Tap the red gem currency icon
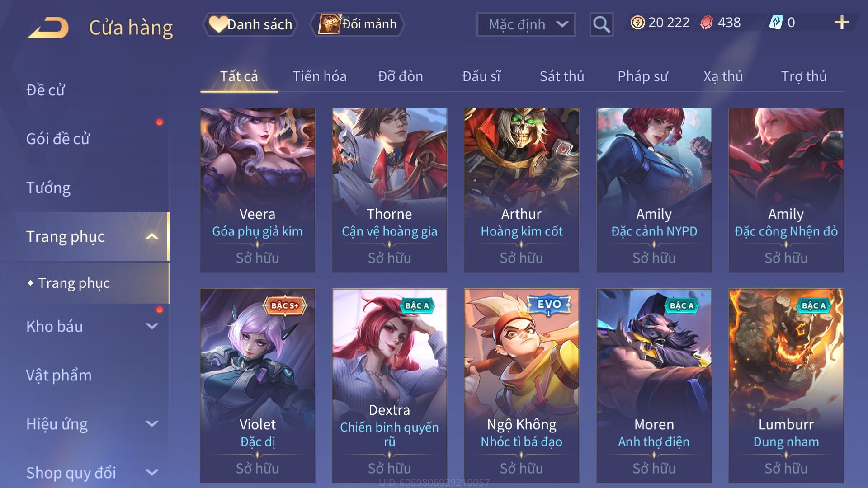This screenshot has height=488, width=868. click(707, 23)
